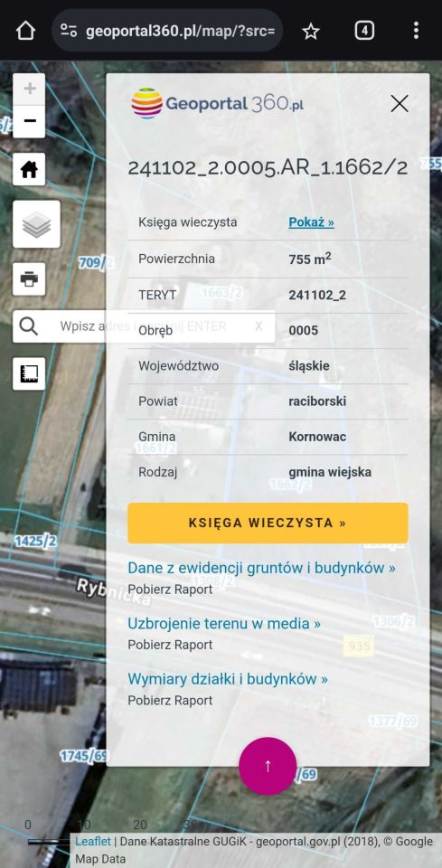Open Wymiary działki i budynków link
Image resolution: width=442 pixels, height=868 pixels.
[x=228, y=679]
